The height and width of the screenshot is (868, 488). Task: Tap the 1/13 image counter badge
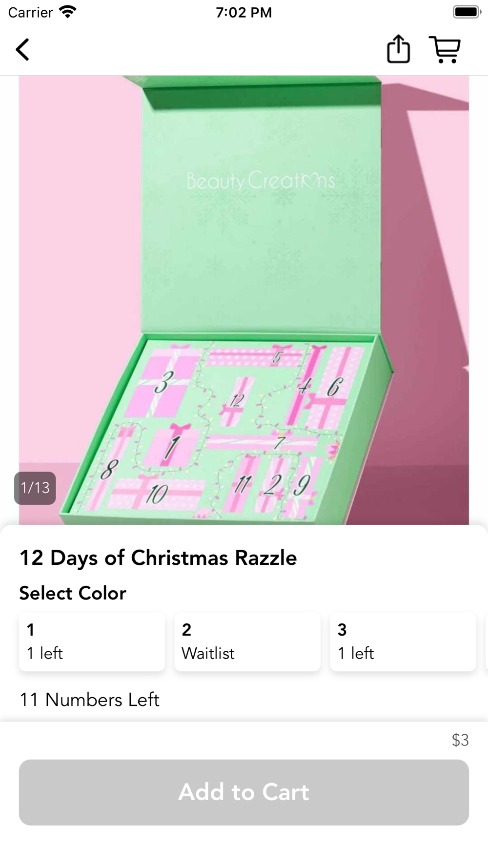pyautogui.click(x=35, y=488)
